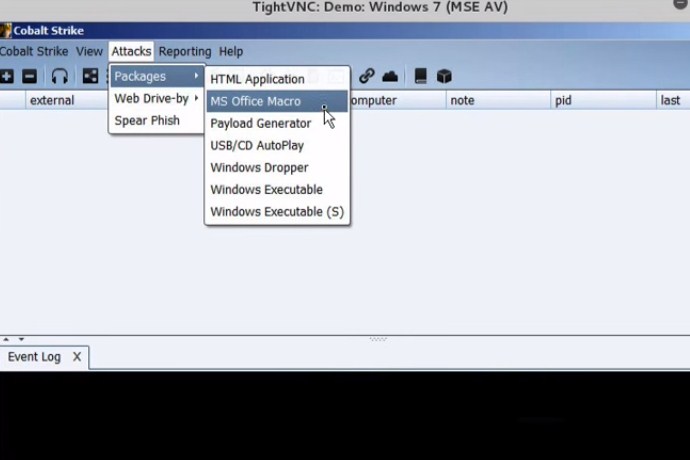This screenshot has height=460, width=690.
Task: Click the cloud toolbar icon
Action: [x=390, y=77]
